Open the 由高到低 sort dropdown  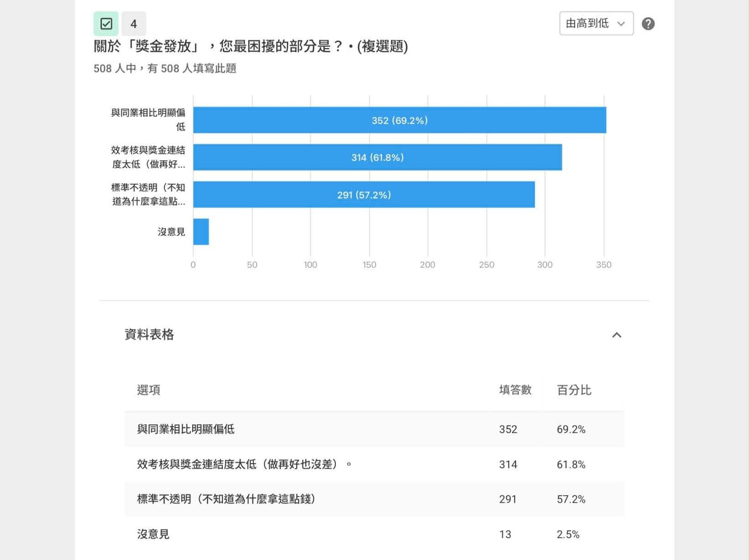pyautogui.click(x=596, y=23)
